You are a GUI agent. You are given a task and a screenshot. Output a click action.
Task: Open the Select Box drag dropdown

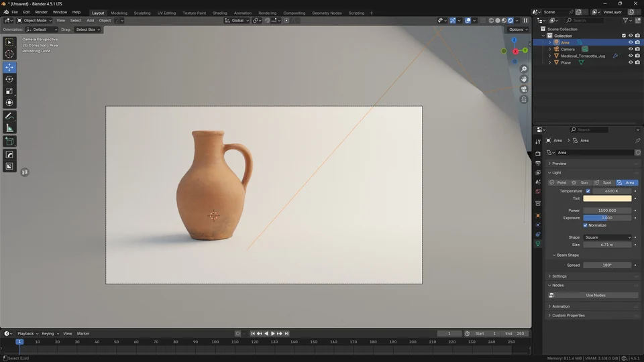(x=88, y=29)
